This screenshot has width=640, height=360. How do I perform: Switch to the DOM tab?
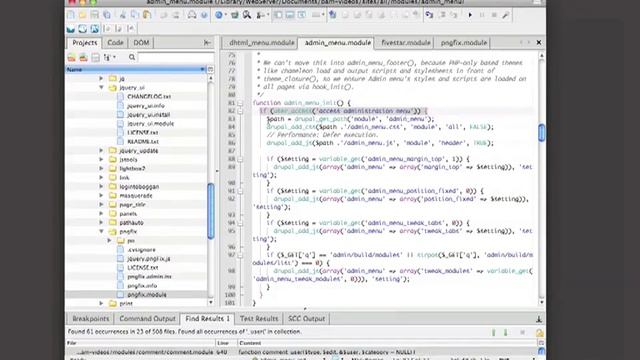tap(141, 42)
